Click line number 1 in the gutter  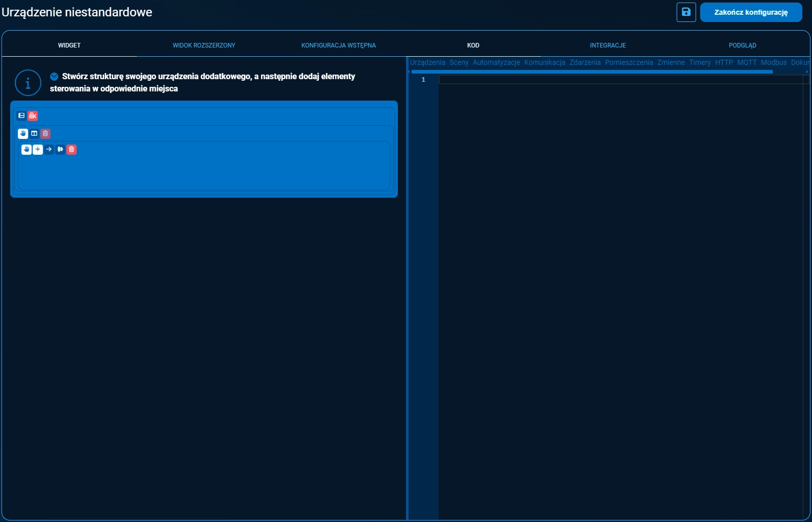click(x=423, y=80)
